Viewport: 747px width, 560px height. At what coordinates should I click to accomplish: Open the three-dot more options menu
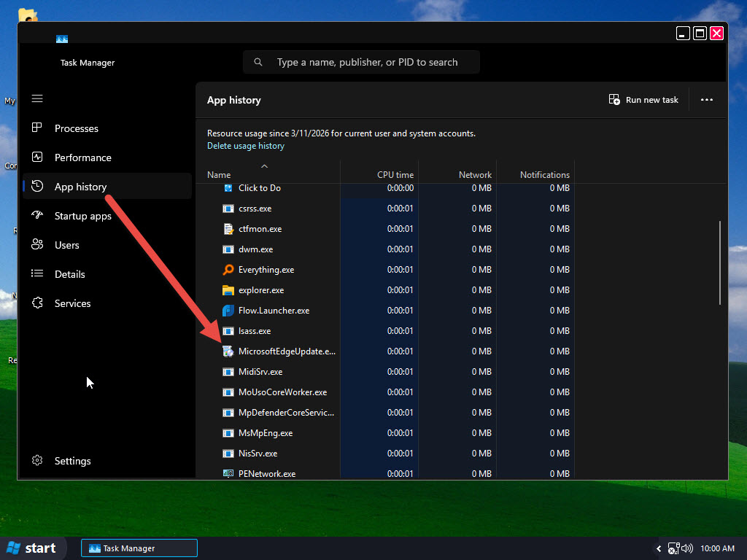point(707,100)
